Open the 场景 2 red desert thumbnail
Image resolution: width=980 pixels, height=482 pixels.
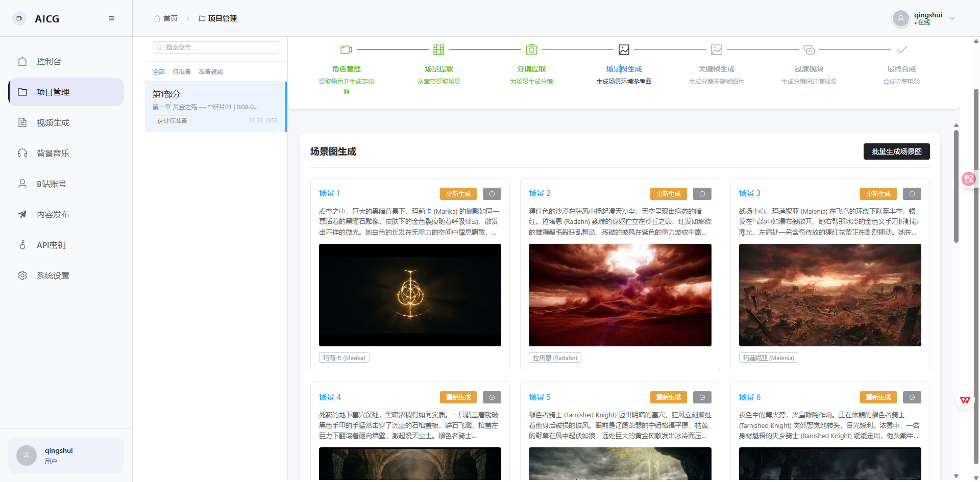pyautogui.click(x=620, y=295)
